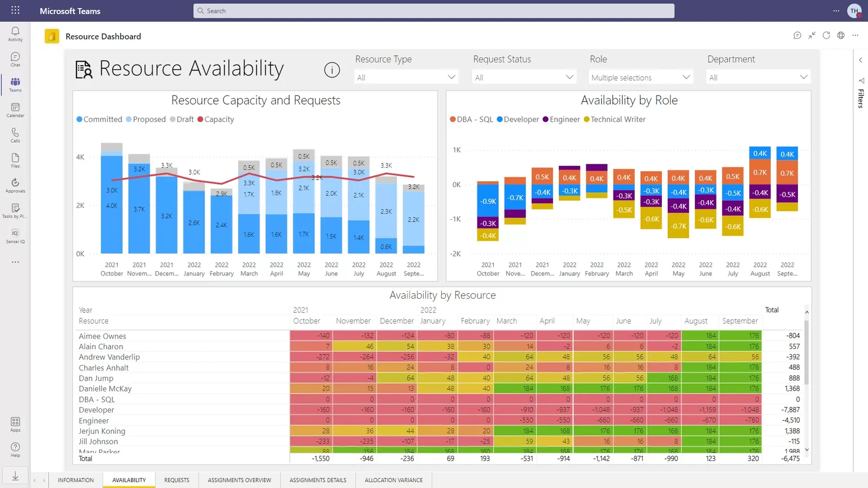Open the ALLOCATION VARIANCE page tab
The image size is (868, 488).
click(x=394, y=480)
